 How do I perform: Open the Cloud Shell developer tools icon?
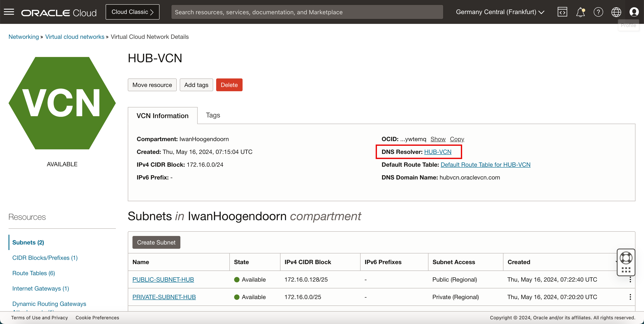coord(562,12)
